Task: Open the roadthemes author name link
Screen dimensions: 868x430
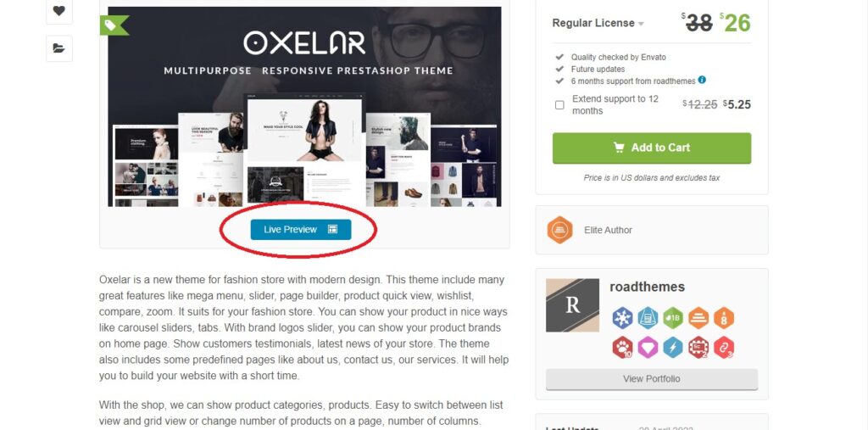Action: pos(647,287)
